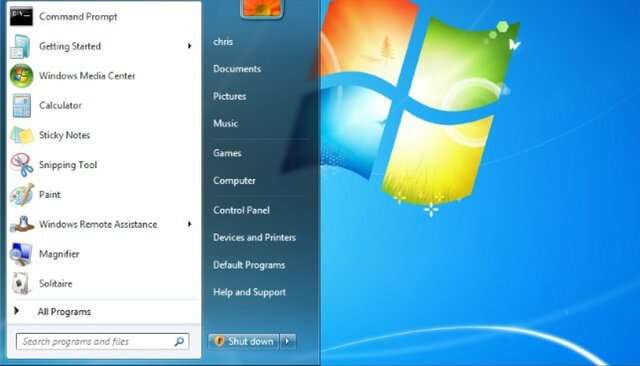Image resolution: width=640 pixels, height=366 pixels.
Task: Open the shut down options arrow
Action: 288,341
